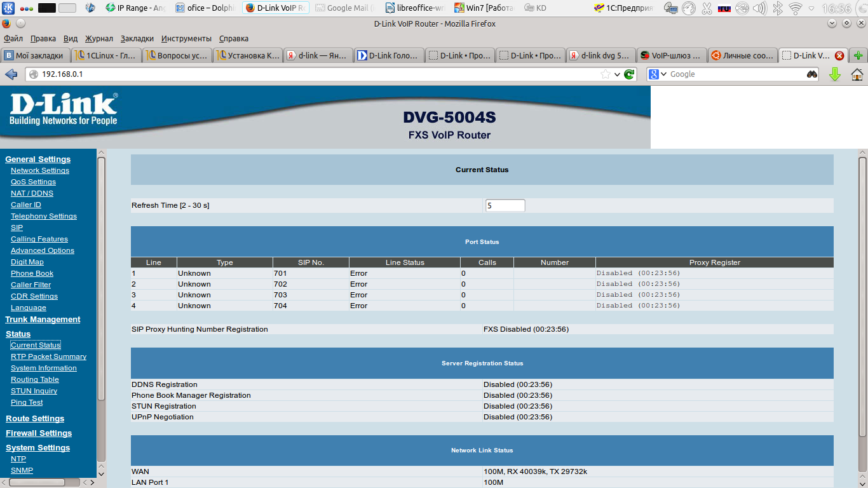868x488 pixels.
Task: Reload the page with the green refresh icon
Action: tap(629, 74)
